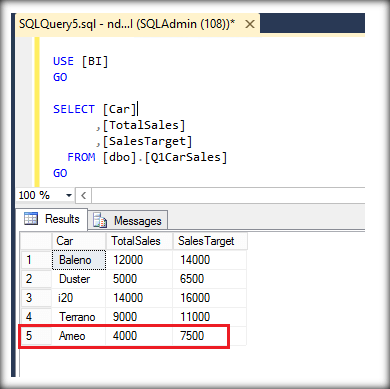The width and height of the screenshot is (390, 389).
Task: Close the SQLQuery5.sql tab
Action: (x=250, y=24)
